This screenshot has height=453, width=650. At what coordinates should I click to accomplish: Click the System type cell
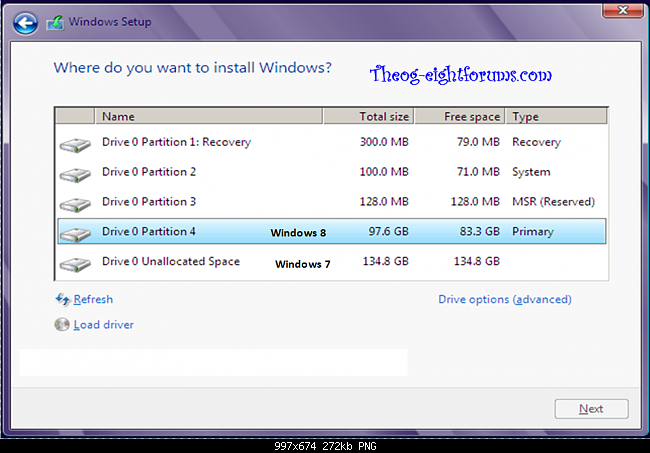(x=531, y=172)
